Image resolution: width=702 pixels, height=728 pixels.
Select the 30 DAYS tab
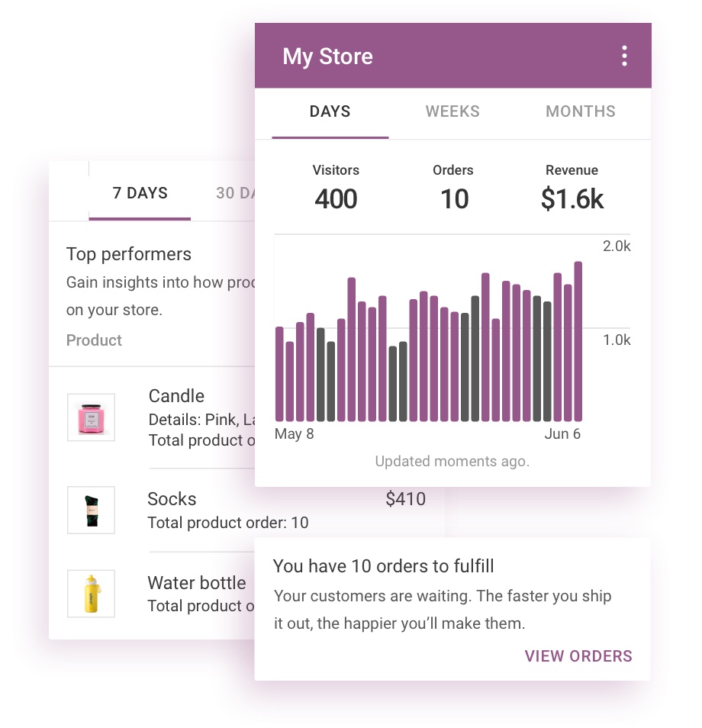pyautogui.click(x=235, y=192)
